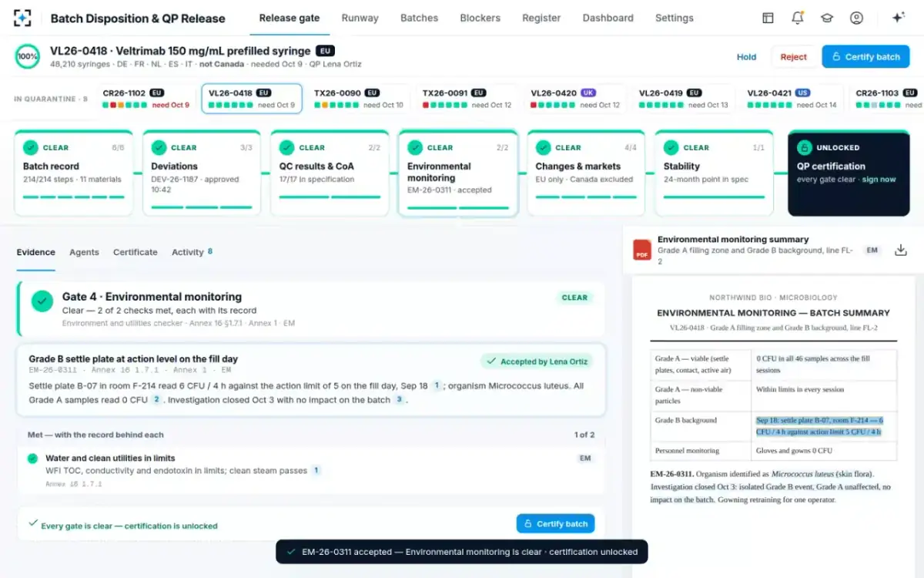Open the Certificate sub-tab

pyautogui.click(x=136, y=252)
